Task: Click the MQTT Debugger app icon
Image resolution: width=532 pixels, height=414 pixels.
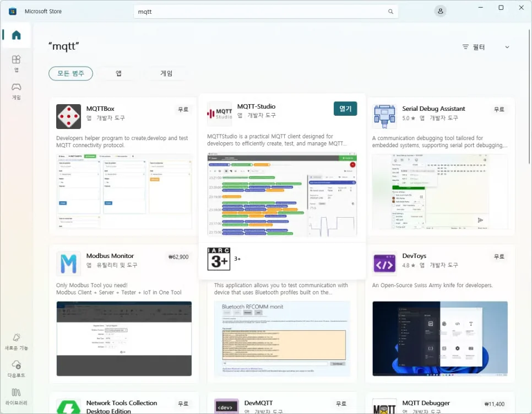Action: (384, 406)
